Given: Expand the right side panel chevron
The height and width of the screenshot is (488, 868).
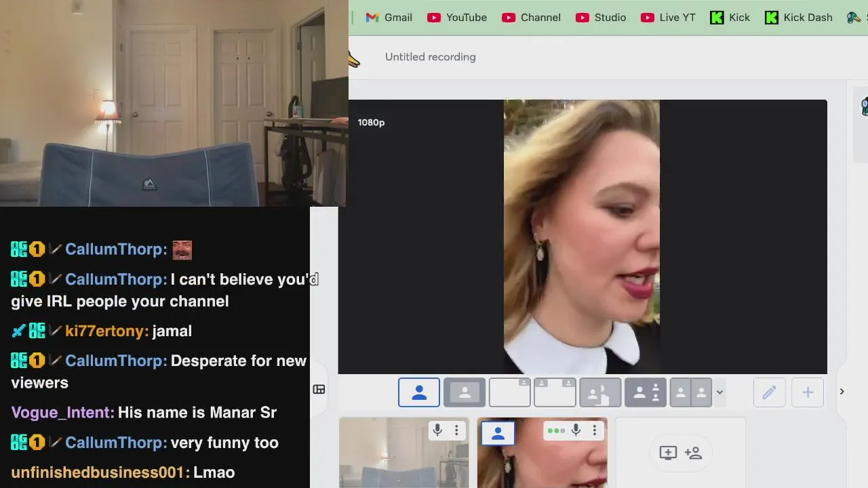Looking at the screenshot, I should 842,392.
